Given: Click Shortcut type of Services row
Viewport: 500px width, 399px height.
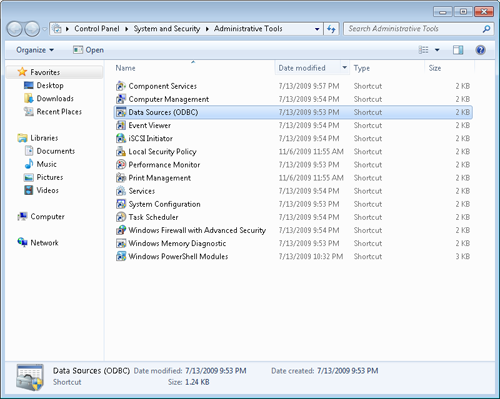Looking at the screenshot, I should [368, 191].
